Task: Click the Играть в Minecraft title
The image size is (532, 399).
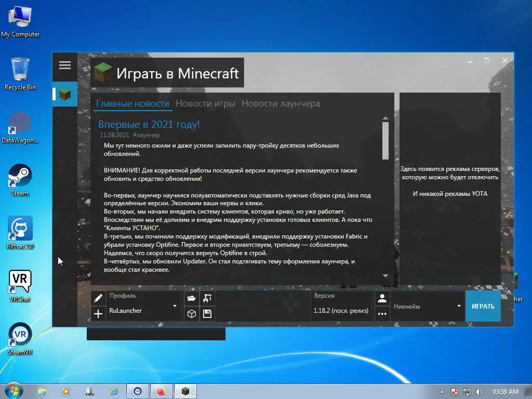Action: coord(178,73)
